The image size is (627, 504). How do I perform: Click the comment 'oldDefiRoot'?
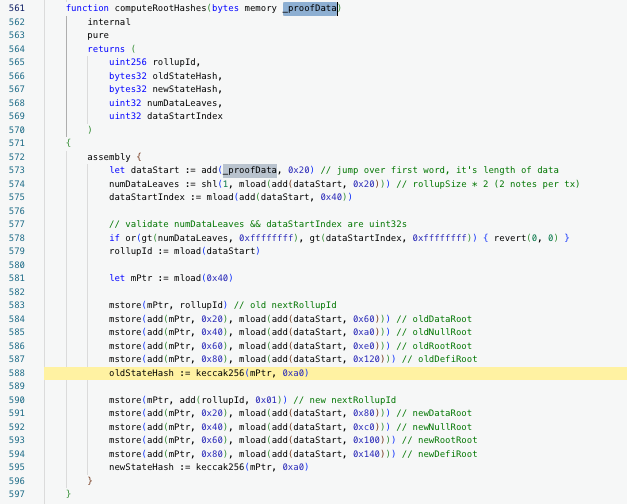point(447,359)
